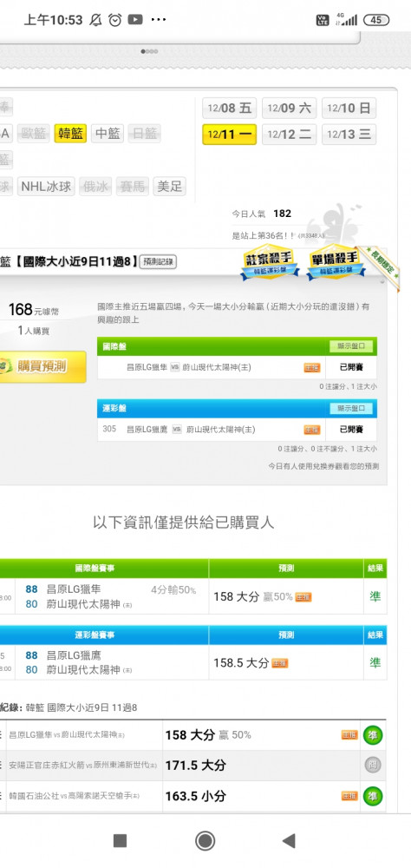The image size is (411, 868).
Task: Click grey result icon on 171.5 大分 row
Action: (373, 766)
